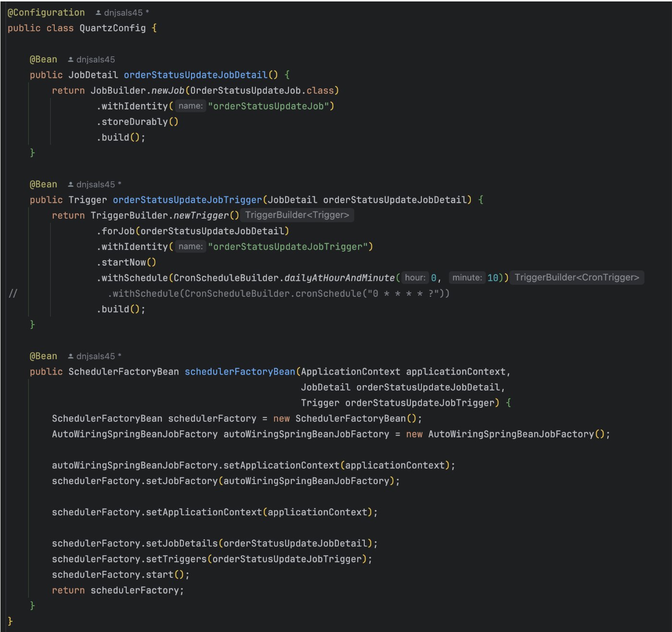Click JobBuilder in the return statement
Viewport: 672px width, 632px height.
point(118,91)
